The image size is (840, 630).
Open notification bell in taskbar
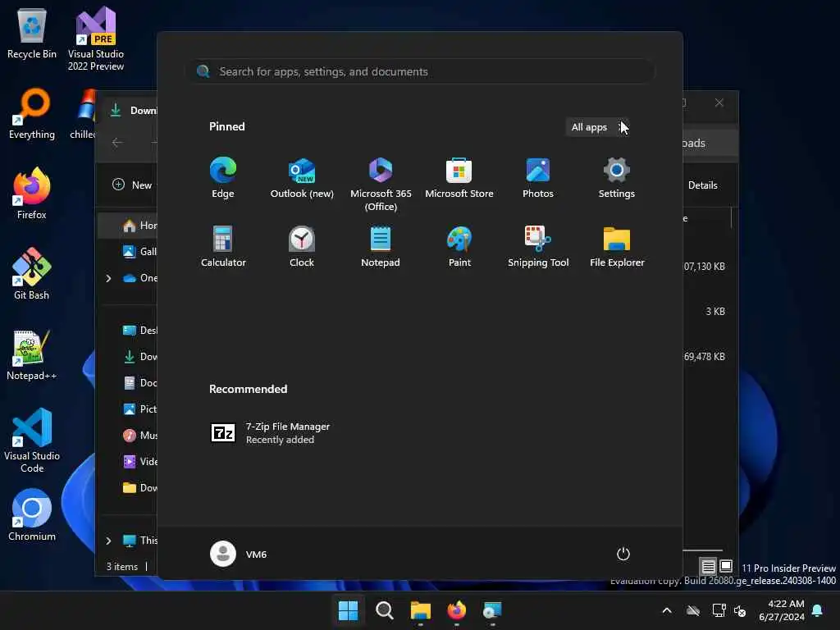point(818,610)
